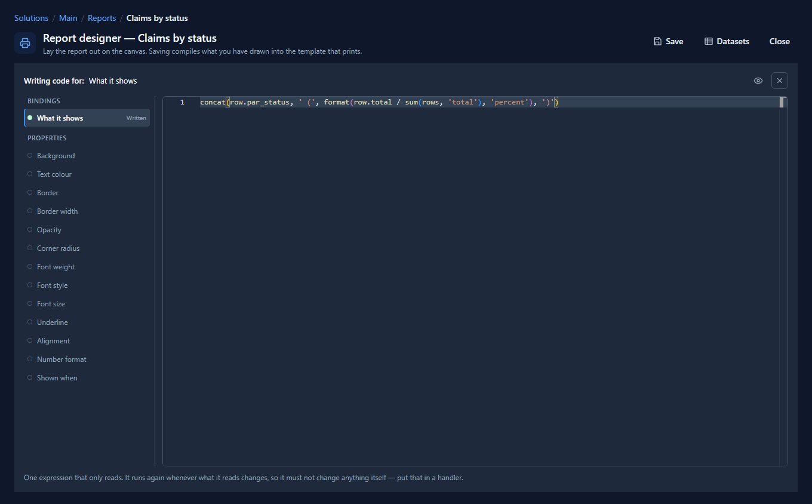Select the Border width property
Image resolution: width=812 pixels, height=504 pixels.
(87, 211)
